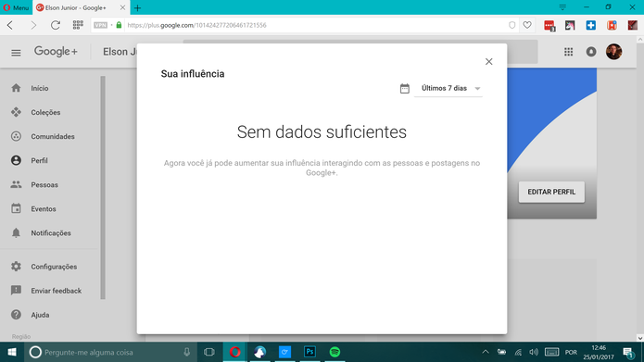Click the event calendar icon beside Eventos
The image size is (644, 362).
tap(16, 208)
